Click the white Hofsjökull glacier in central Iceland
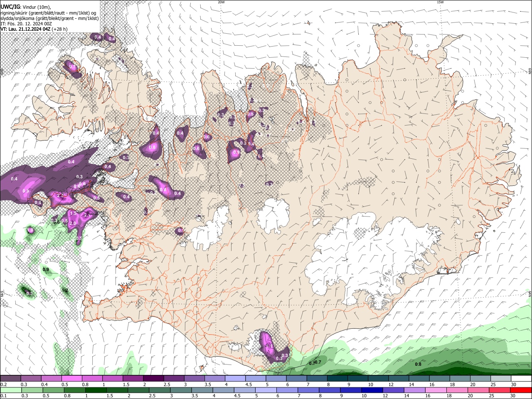Viewport: 532px width, 399px height. tap(273, 216)
